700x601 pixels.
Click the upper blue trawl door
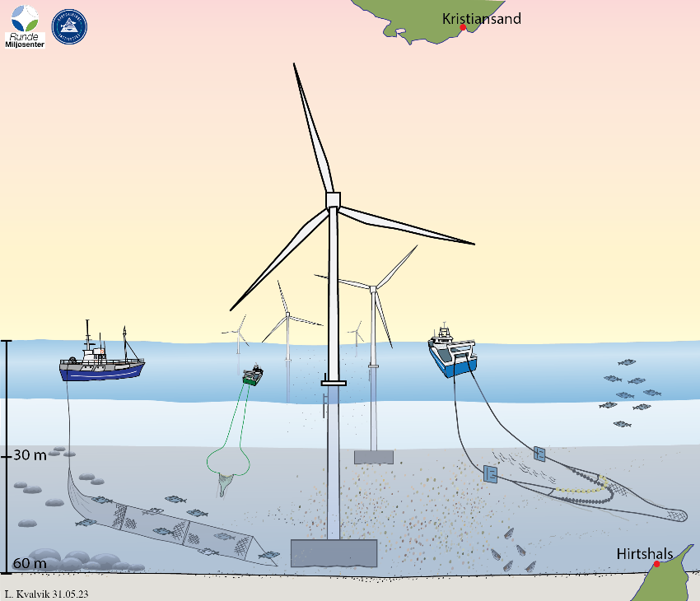pos(540,453)
